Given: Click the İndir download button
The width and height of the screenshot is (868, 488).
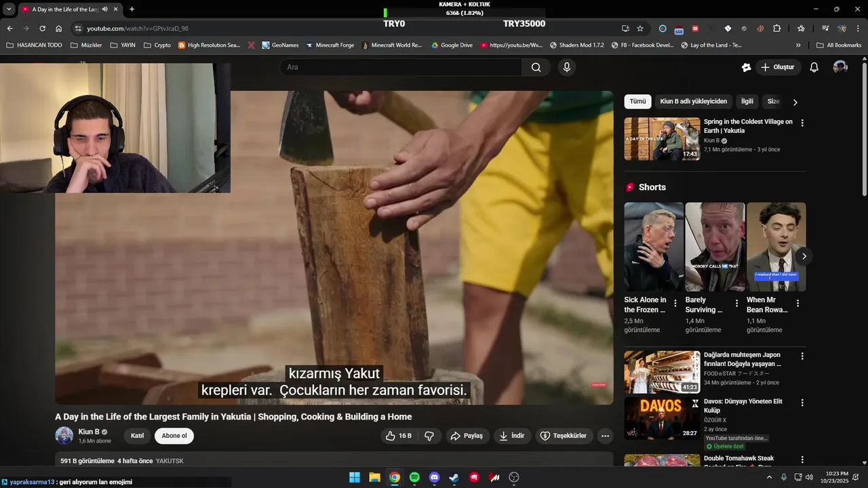Looking at the screenshot, I should 512,436.
